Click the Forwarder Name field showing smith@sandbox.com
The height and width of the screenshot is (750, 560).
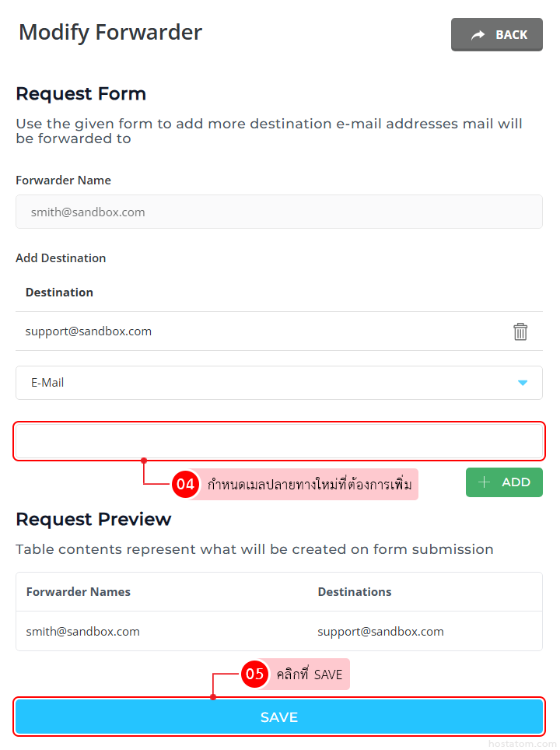278,212
